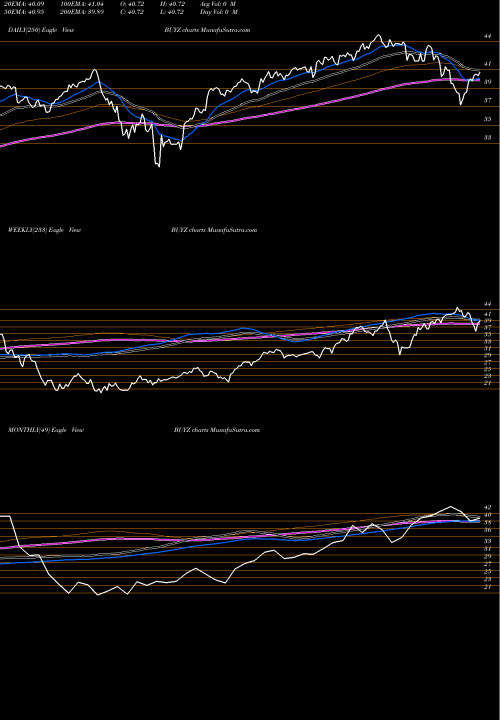Viewport: 500px width, 720px height.
Task: Click the DAILY(250) Eagle View label
Action: [x=41, y=30]
